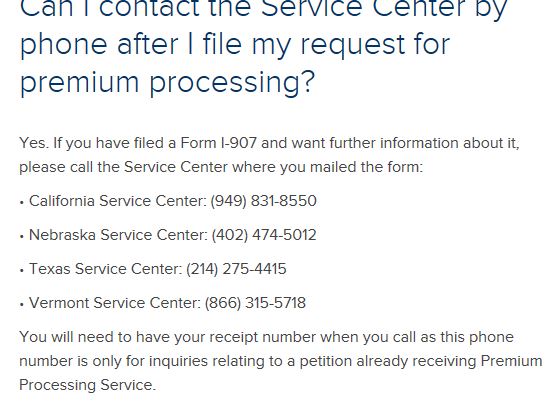Click the bullet before Nebraska Service Center
The height and width of the screenshot is (417, 556).
(x=22, y=237)
